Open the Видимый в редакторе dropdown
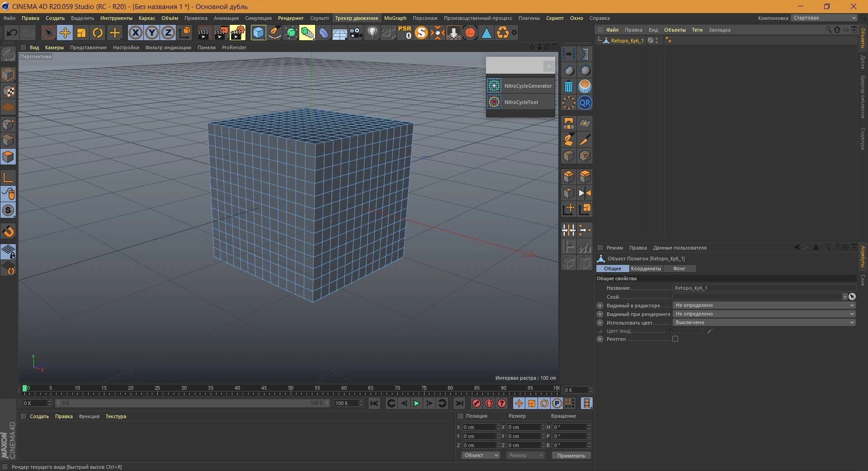Screen dimensions: 868x471 [x=764, y=305]
